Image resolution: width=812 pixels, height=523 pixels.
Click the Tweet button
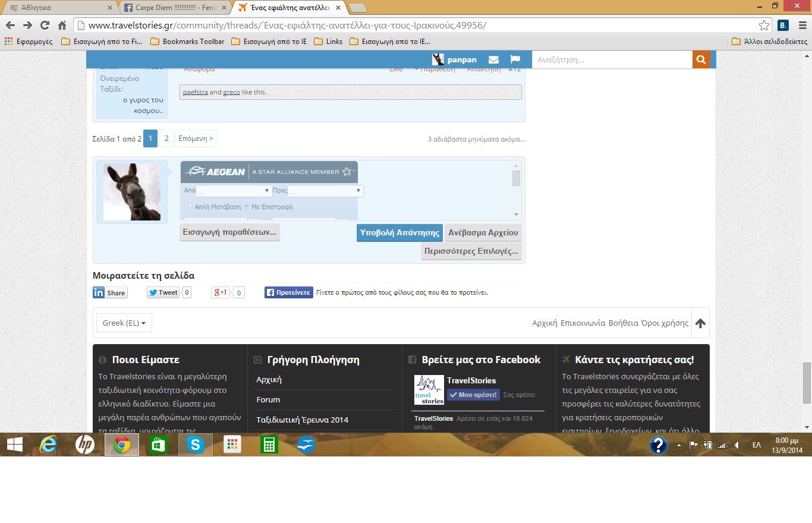point(163,292)
